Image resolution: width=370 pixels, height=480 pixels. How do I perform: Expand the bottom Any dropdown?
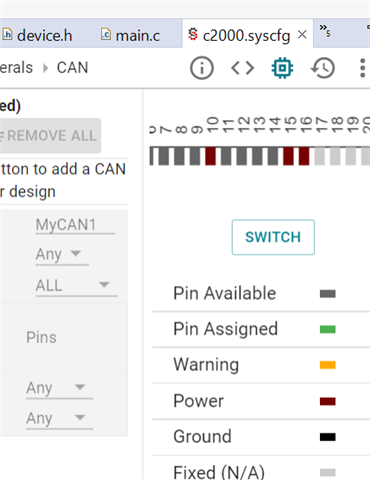(x=60, y=418)
